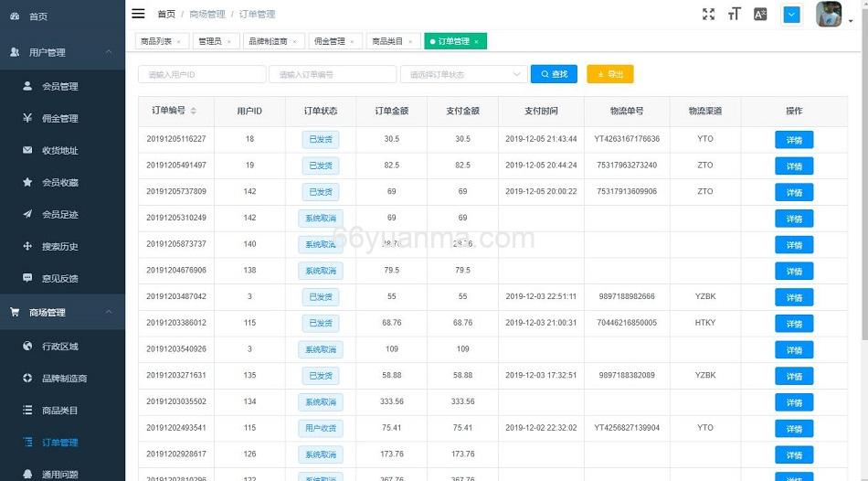
Task: Open the font size icon
Action: 734,15
